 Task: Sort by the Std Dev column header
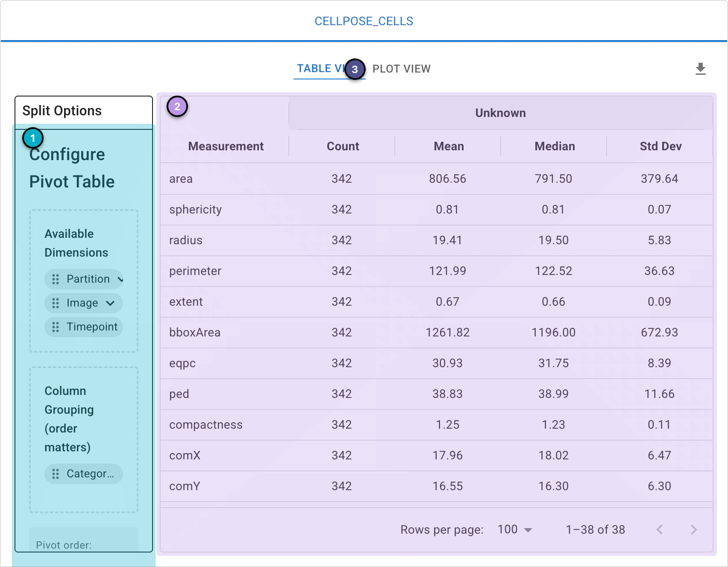[660, 146]
